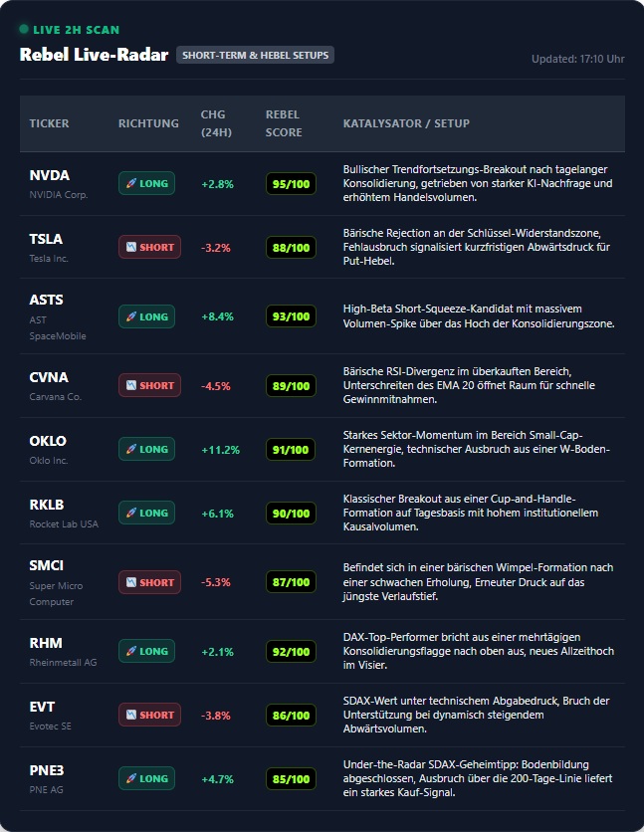Viewport: 644px width, 832px height.
Task: Click the Rocket Lab USA company name
Action: pyautogui.click(x=64, y=524)
